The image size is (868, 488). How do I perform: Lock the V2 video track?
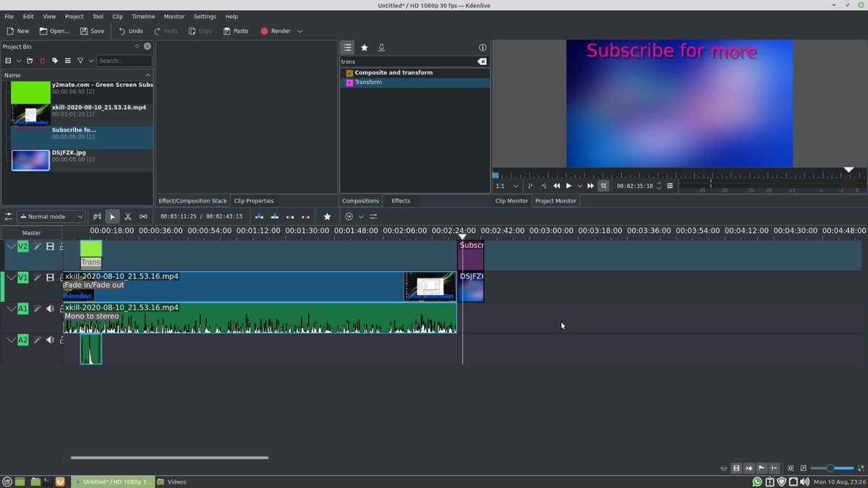click(x=61, y=246)
